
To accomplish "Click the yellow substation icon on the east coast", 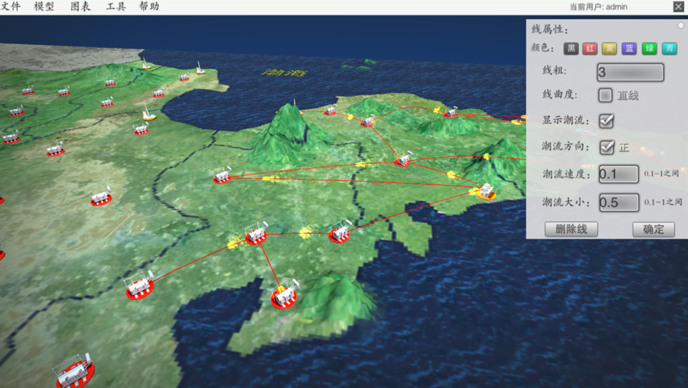I will tap(486, 192).
